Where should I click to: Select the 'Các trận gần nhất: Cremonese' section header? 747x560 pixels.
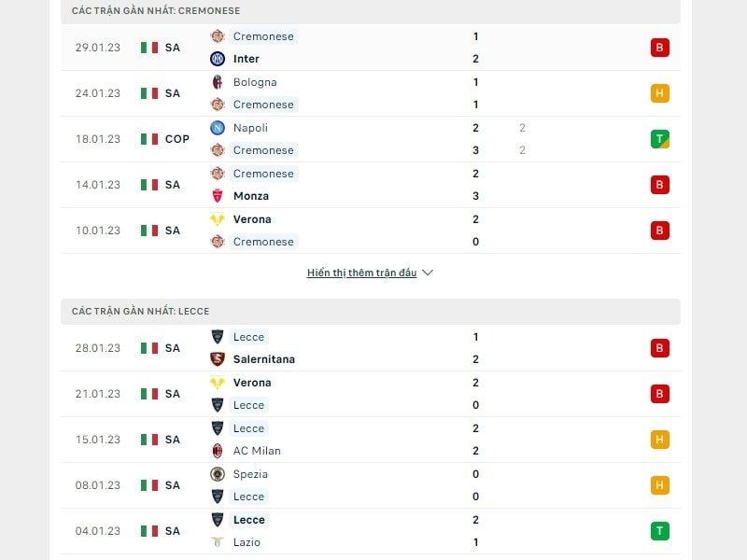tap(156, 10)
